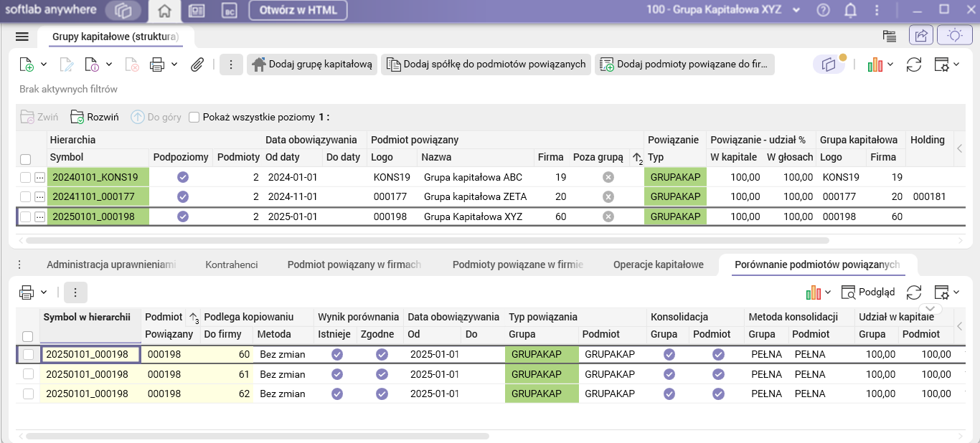The width and height of the screenshot is (980, 443).
Task: Open the hamburger menu icon
Action: tap(22, 37)
